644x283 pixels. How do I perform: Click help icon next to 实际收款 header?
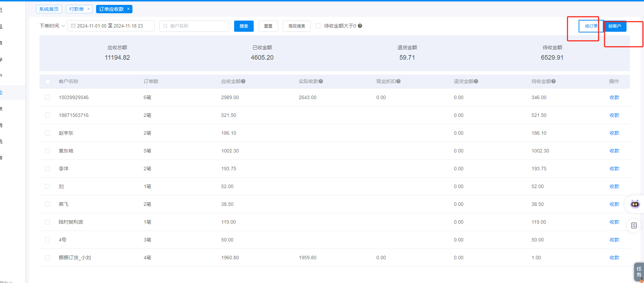(x=321, y=81)
